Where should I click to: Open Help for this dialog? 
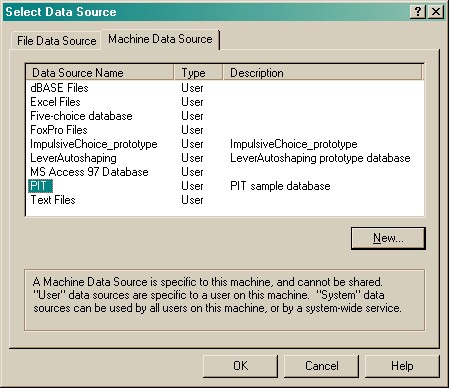tap(402, 366)
